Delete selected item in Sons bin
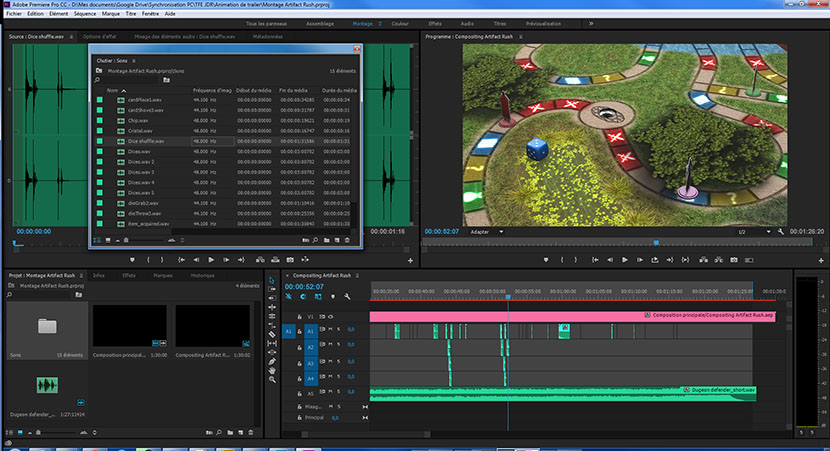This screenshot has width=830, height=451. coord(347,240)
